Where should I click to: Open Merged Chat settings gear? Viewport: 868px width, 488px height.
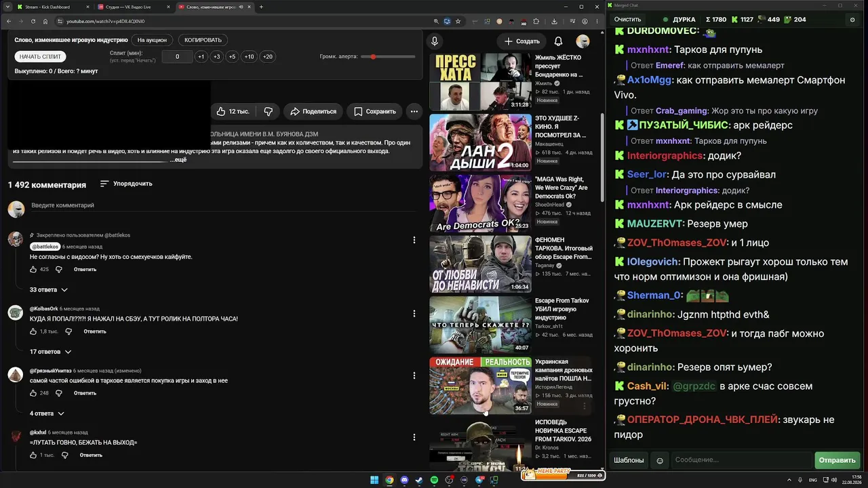(852, 20)
